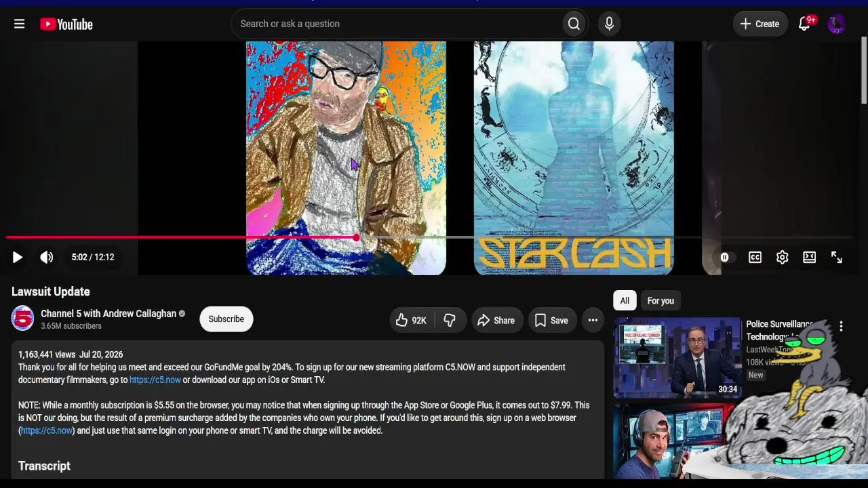868x488 pixels.
Task: Click the '3.65M subscribers' text
Action: [x=71, y=326]
